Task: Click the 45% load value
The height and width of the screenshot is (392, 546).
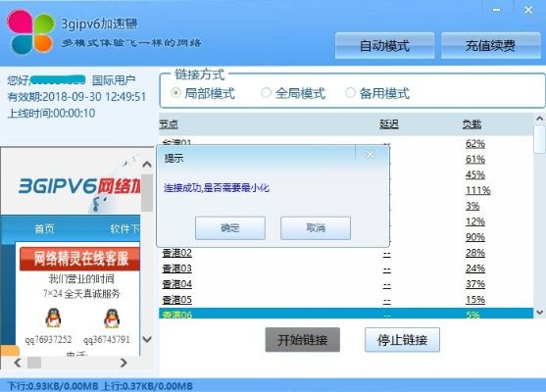Action: point(475,174)
